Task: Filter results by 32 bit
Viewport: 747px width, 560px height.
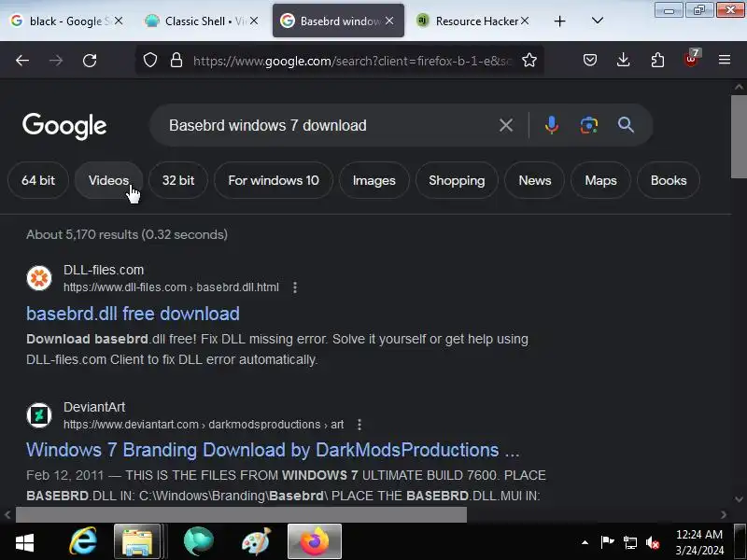Action: point(178,180)
